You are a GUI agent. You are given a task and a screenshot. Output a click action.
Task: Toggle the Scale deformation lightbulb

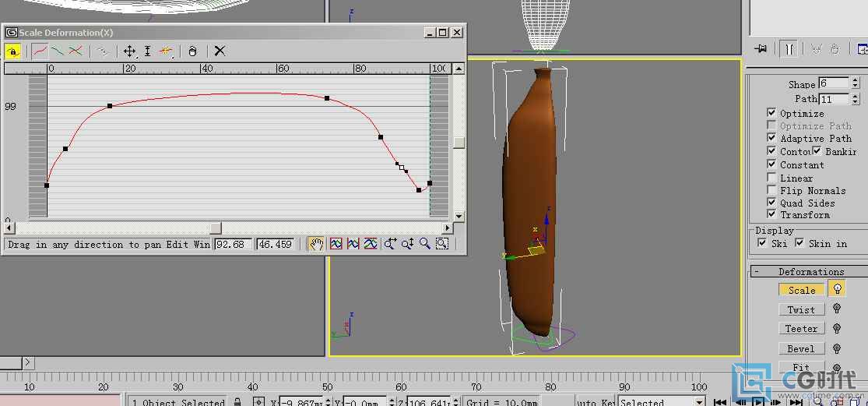837,289
